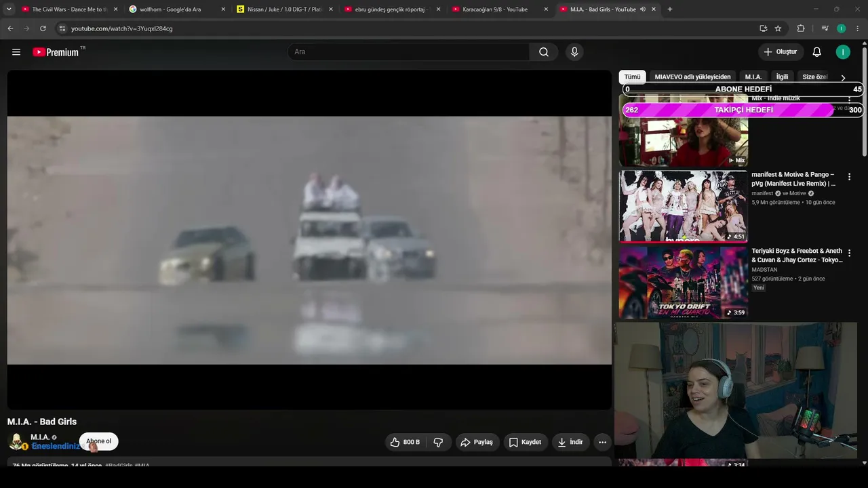Reload the current page
This screenshot has height=488, width=868.
(43, 28)
